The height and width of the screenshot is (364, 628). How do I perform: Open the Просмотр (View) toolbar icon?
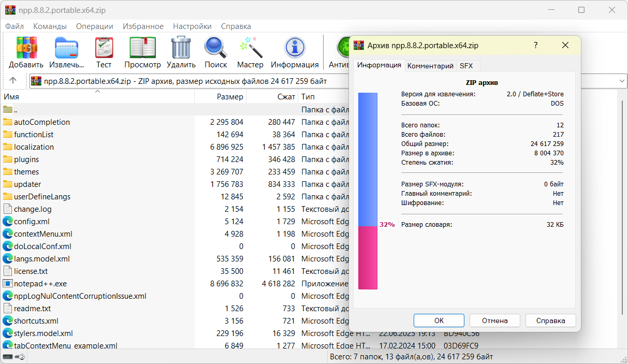click(x=142, y=52)
